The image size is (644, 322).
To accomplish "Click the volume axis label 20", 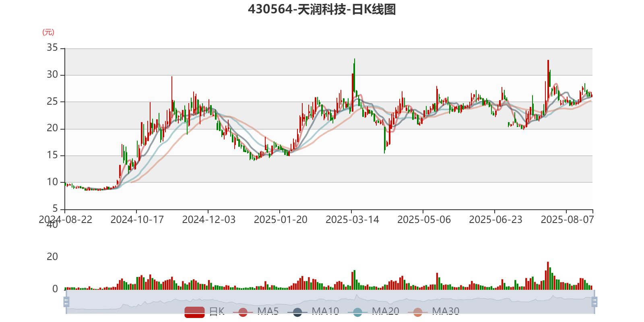I will [x=52, y=257].
